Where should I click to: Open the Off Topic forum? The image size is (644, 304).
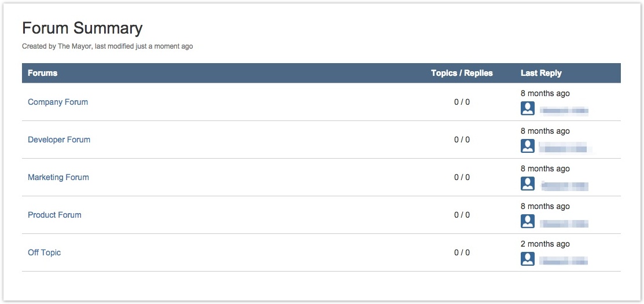(45, 252)
